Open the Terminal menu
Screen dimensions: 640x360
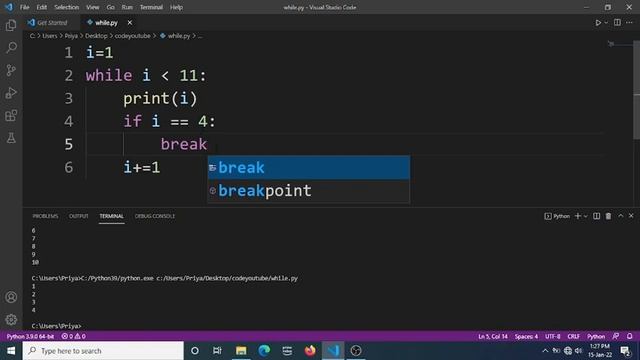click(151, 7)
